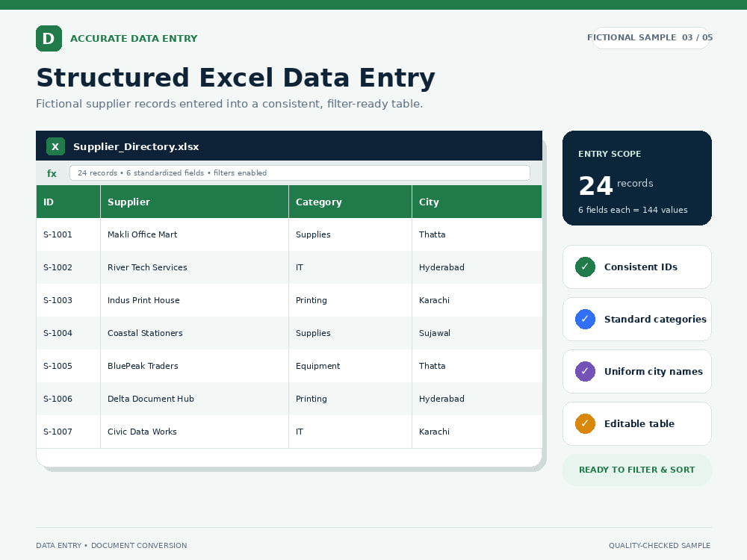Click the Structured Excel Data Entry title
The height and width of the screenshot is (560, 747).
click(236, 78)
